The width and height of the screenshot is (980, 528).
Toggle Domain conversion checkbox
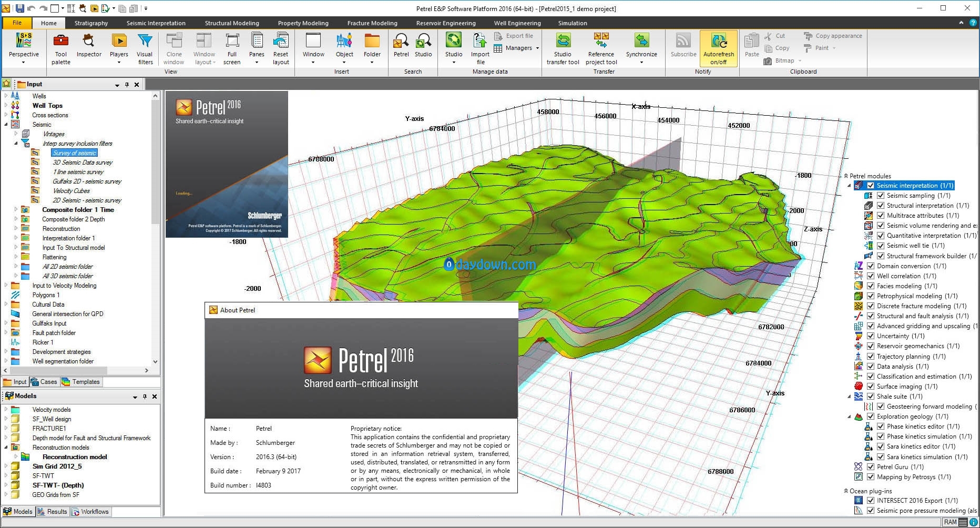[871, 266]
